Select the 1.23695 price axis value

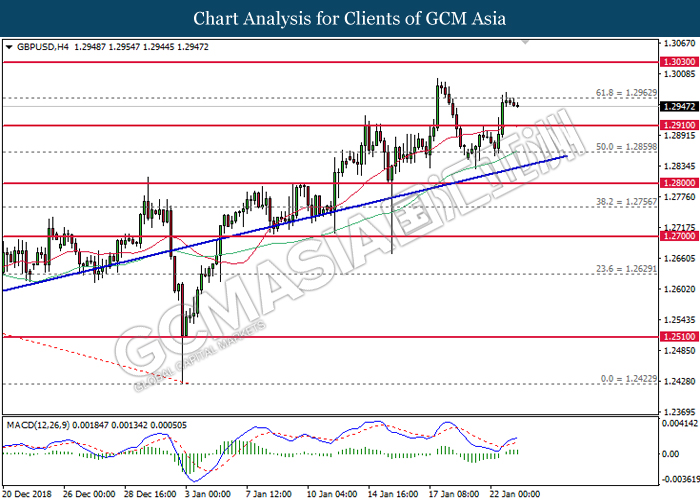click(679, 412)
